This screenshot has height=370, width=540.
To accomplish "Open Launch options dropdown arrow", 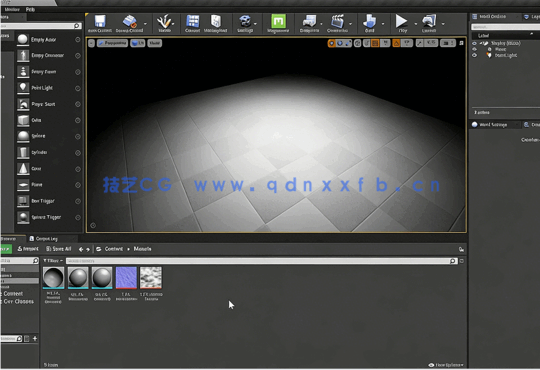I will [443, 24].
